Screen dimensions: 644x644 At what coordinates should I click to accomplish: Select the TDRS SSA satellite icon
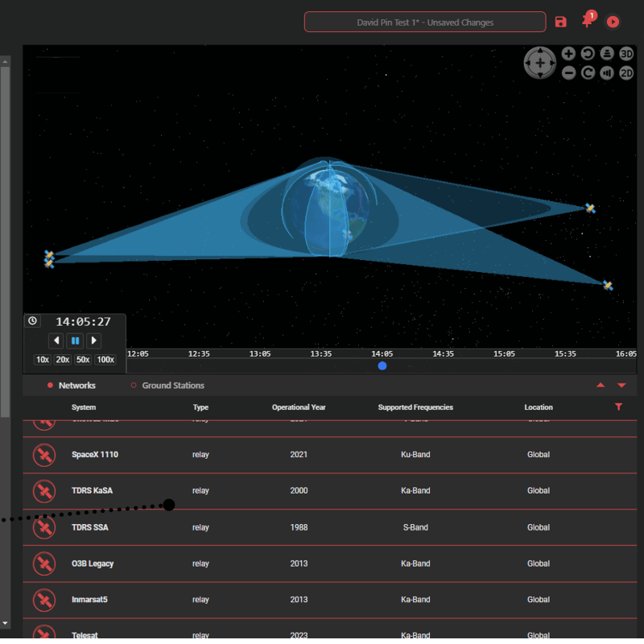(x=43, y=527)
